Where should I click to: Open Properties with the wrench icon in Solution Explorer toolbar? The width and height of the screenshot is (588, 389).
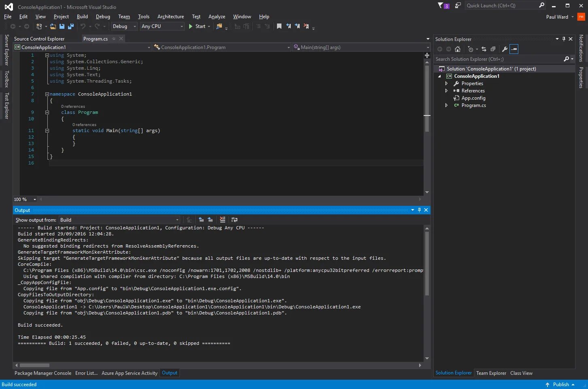505,49
